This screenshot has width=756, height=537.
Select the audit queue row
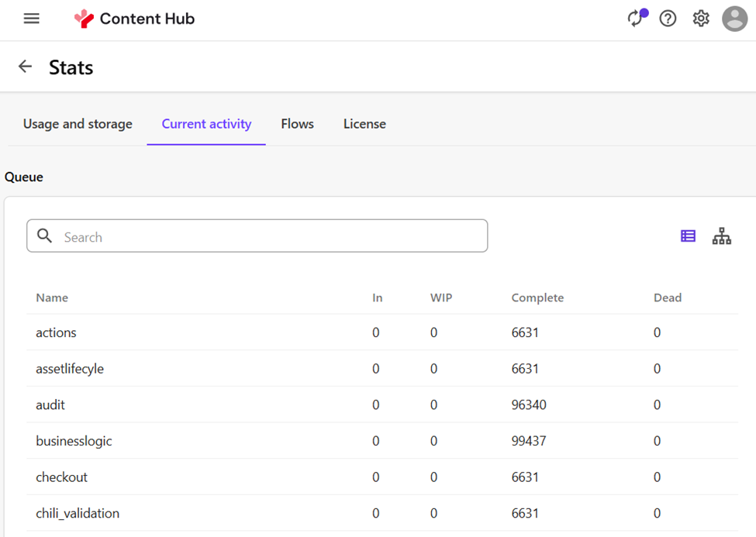[x=50, y=404]
